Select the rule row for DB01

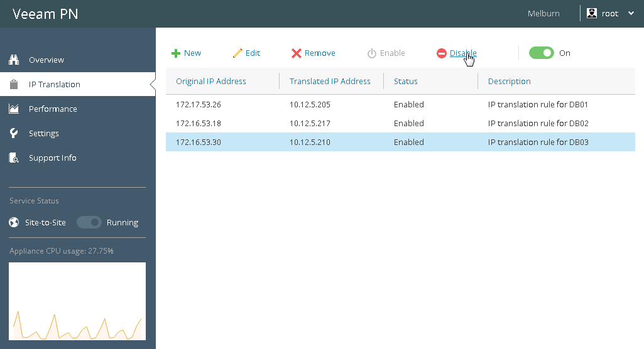click(400, 104)
